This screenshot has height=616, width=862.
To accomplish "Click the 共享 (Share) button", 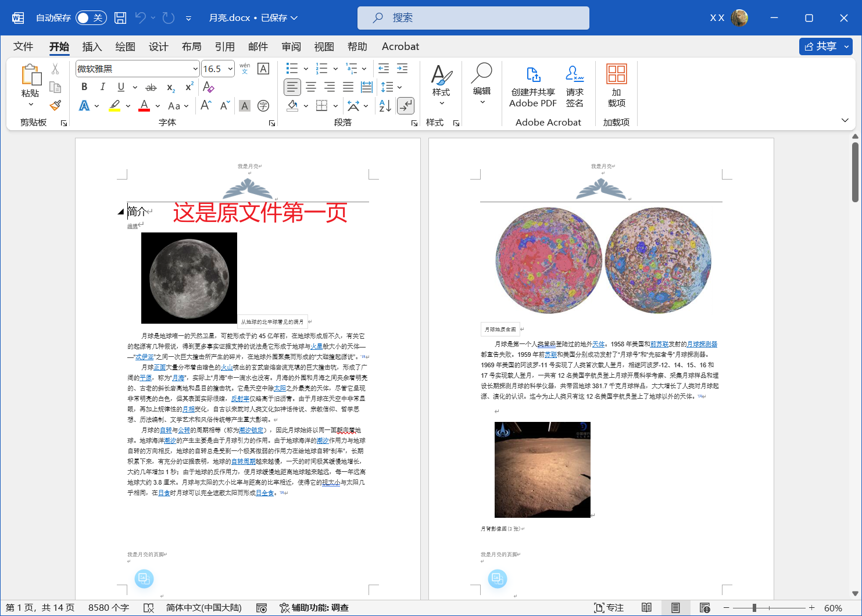I will 820,46.
